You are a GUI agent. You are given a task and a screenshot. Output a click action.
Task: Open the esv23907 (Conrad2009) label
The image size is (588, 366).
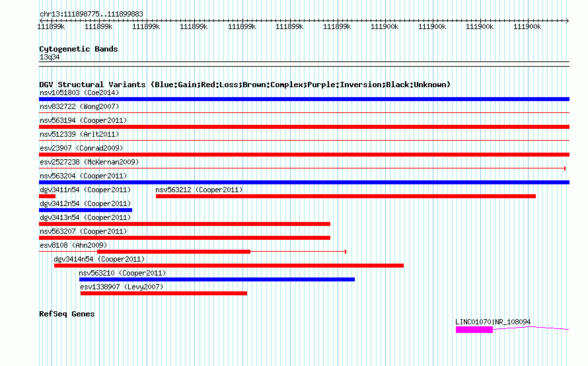[81, 148]
